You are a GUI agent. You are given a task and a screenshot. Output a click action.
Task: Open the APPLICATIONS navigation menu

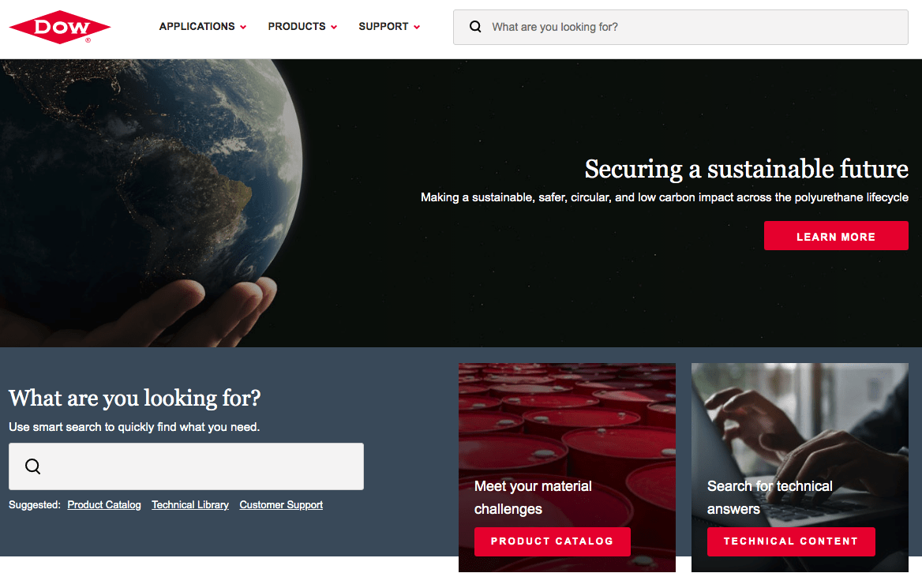click(197, 27)
